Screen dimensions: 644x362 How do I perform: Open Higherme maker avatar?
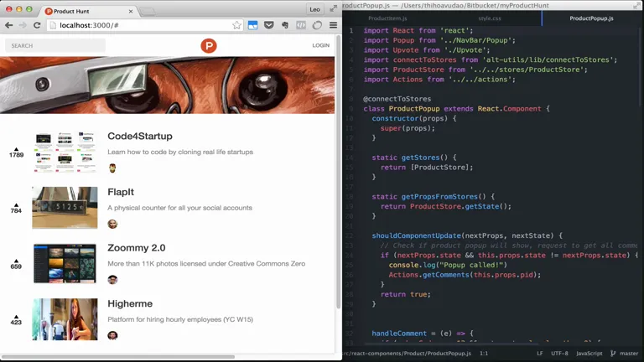112,335
